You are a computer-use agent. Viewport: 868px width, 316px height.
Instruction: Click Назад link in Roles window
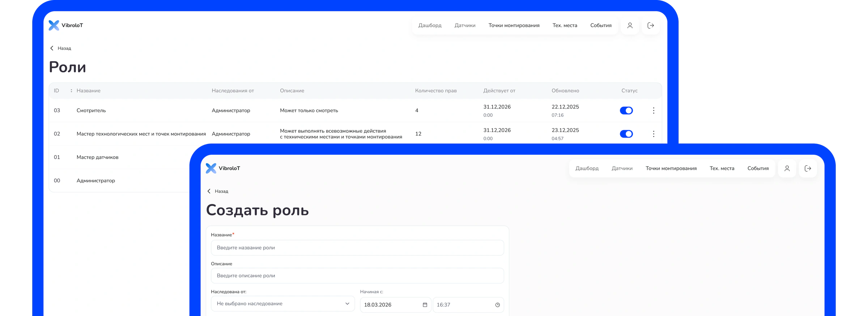pyautogui.click(x=64, y=48)
